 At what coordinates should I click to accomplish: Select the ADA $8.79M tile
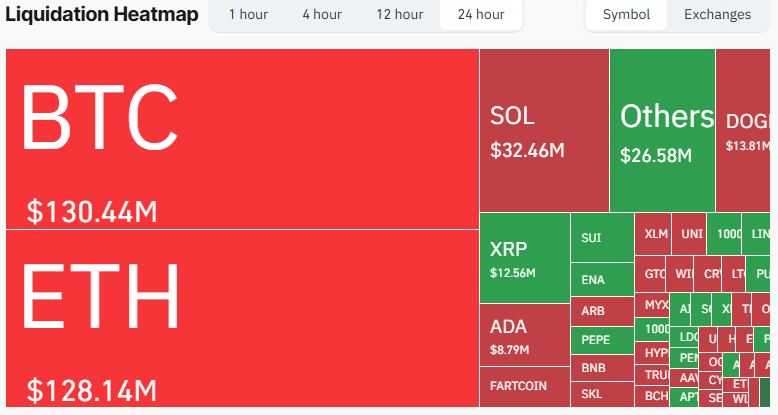tap(525, 335)
